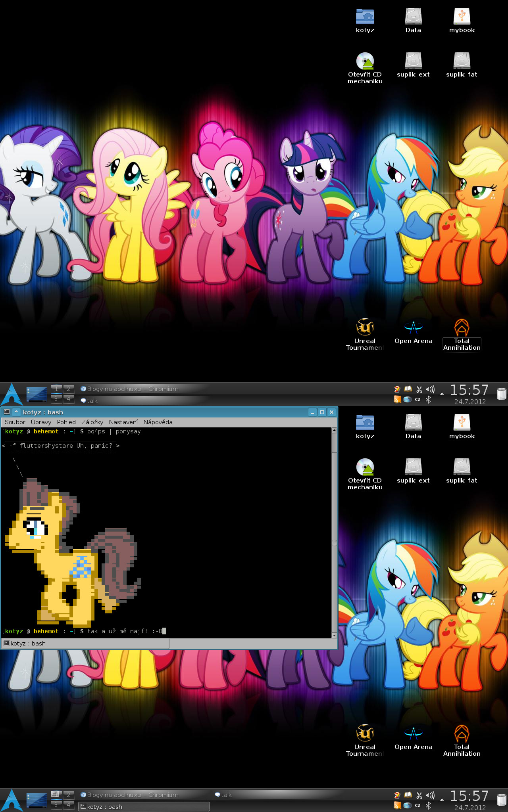Click terminal text 'pq4ps | ponysay'
Image resolution: width=508 pixels, height=812 pixels.
coord(114,431)
